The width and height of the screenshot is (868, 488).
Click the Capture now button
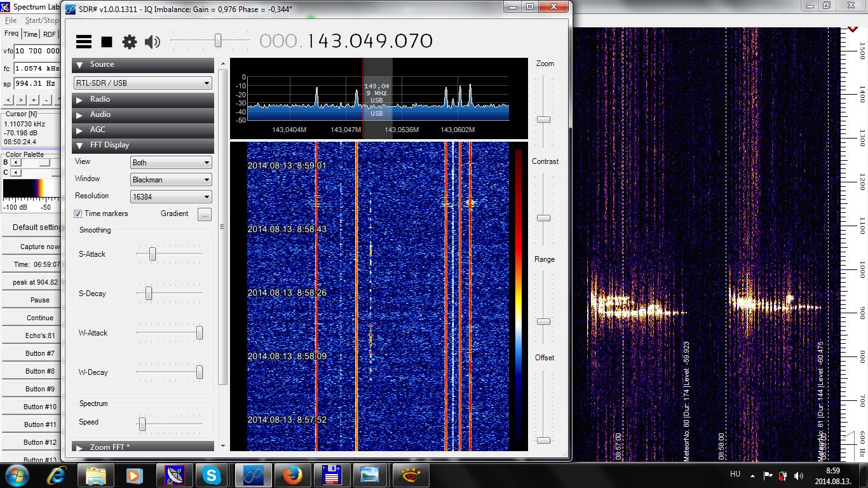coord(39,247)
